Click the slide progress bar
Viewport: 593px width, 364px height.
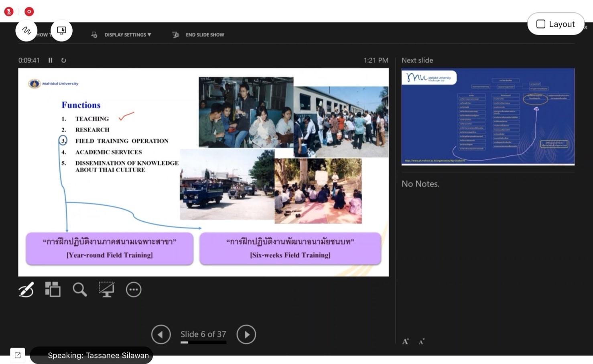coord(203,342)
